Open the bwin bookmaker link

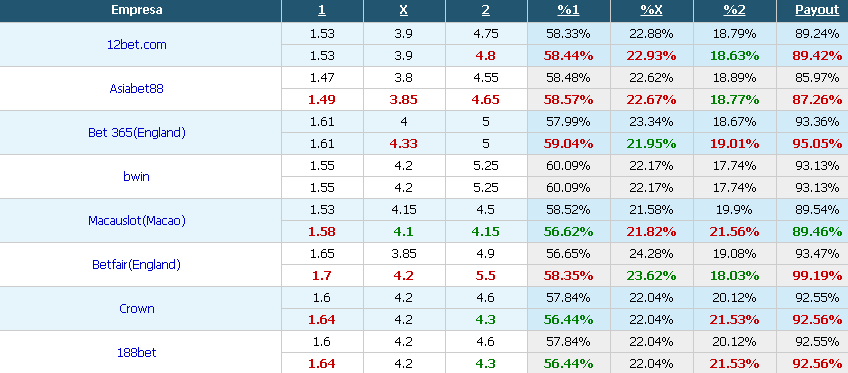pyautogui.click(x=136, y=176)
